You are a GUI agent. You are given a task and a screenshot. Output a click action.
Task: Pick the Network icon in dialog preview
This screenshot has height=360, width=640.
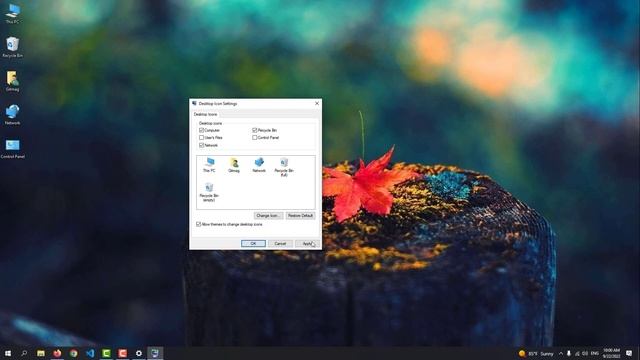[259, 165]
